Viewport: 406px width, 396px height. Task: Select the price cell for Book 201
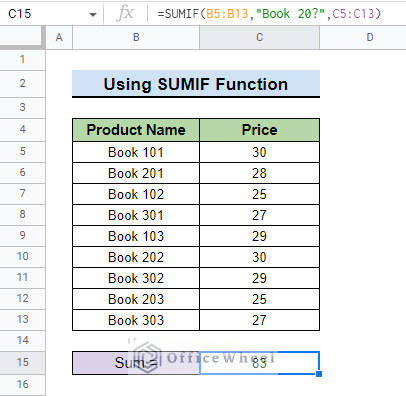pyautogui.click(x=259, y=173)
